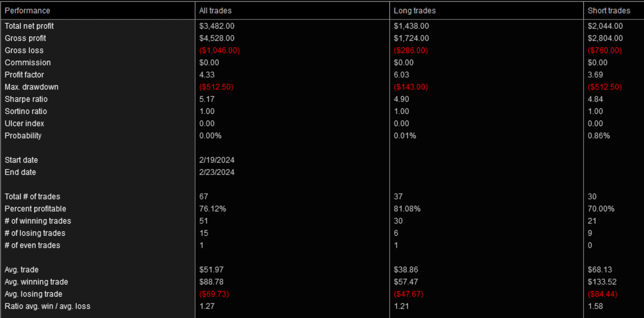
Task: Click Long trades Sharpe ratio 4.90
Action: tap(401, 99)
